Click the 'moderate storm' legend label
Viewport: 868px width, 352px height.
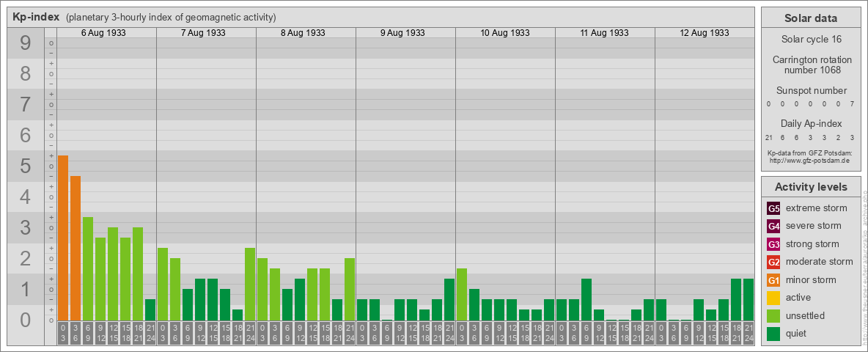[820, 262]
